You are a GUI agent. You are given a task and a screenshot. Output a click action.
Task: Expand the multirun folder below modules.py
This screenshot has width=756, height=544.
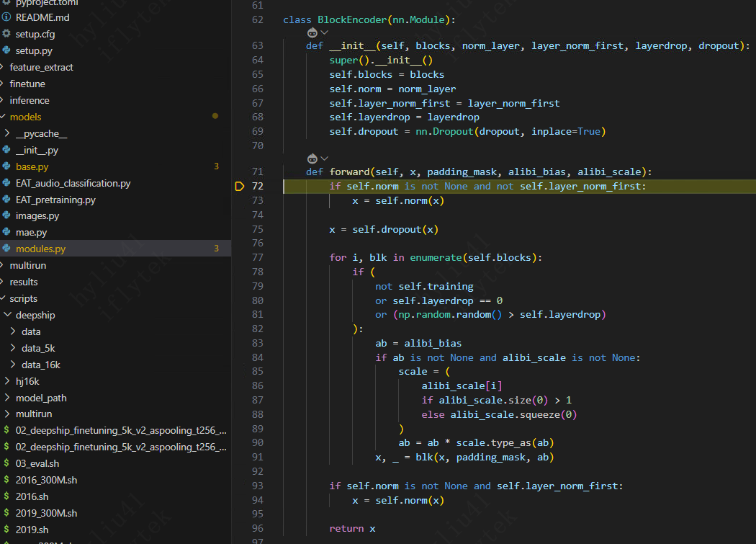tap(28, 265)
